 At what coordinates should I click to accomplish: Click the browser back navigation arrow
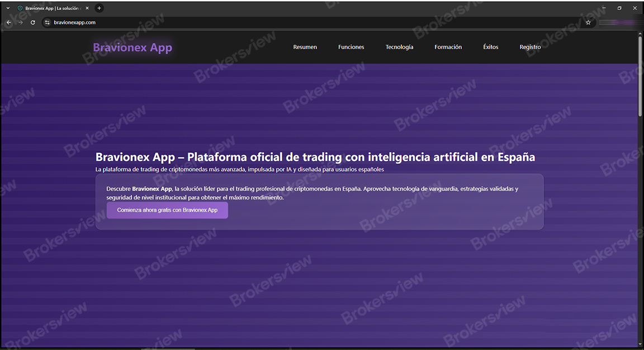(x=8, y=22)
